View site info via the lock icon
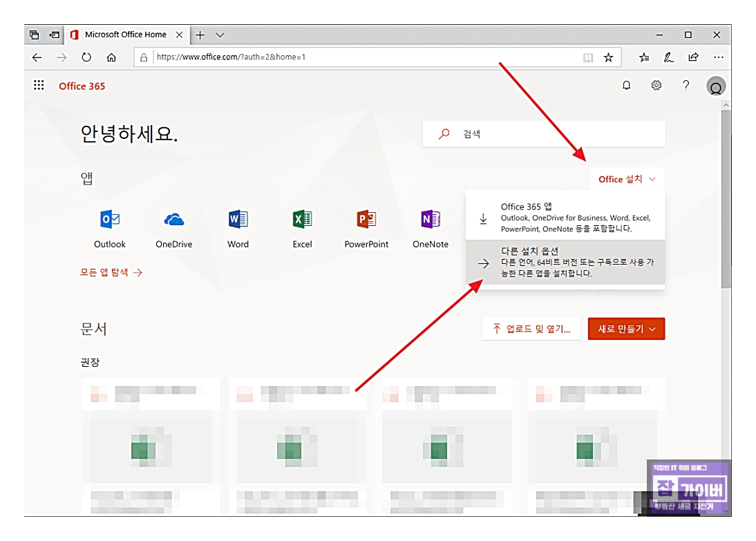The height and width of the screenshot is (541, 756). (144, 57)
